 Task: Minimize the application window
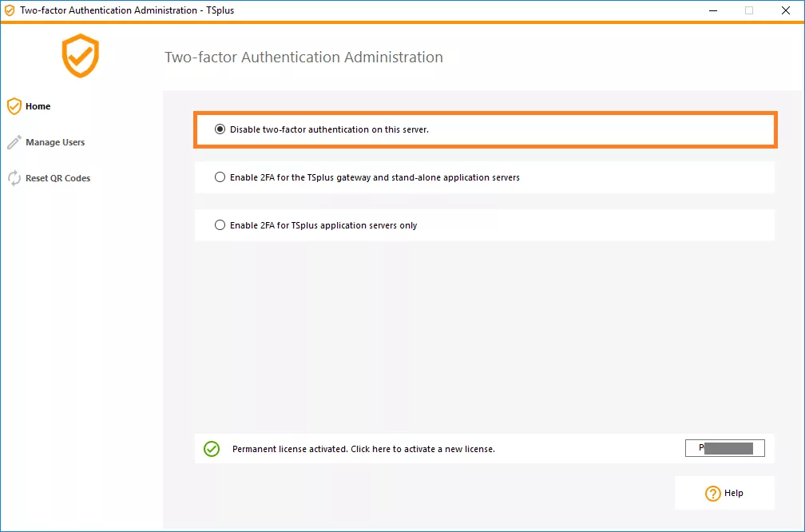712,10
